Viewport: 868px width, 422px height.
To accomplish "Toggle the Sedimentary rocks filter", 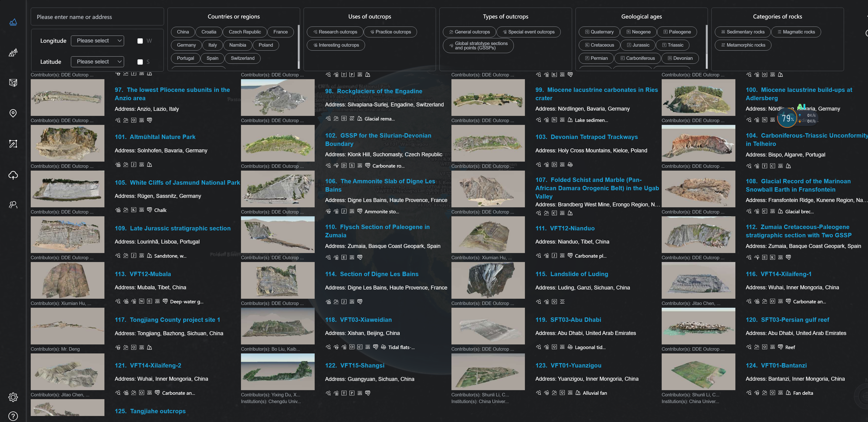I will tap(743, 32).
